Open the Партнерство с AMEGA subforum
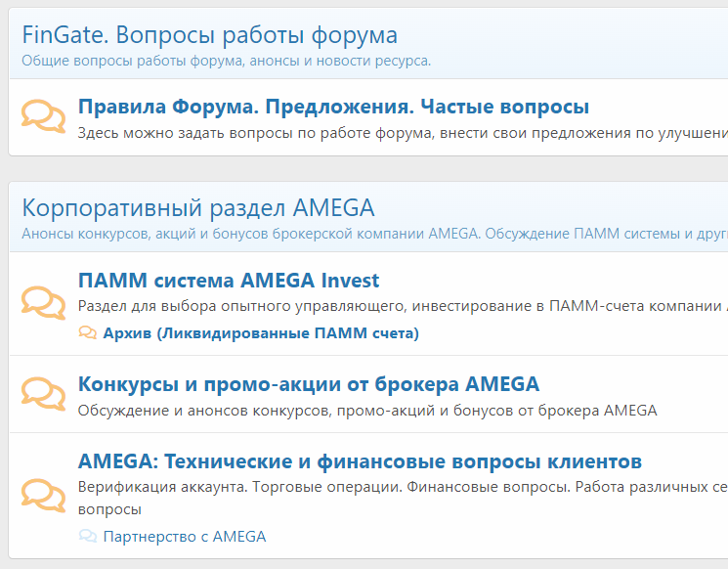The width and height of the screenshot is (728, 569). pos(185,537)
